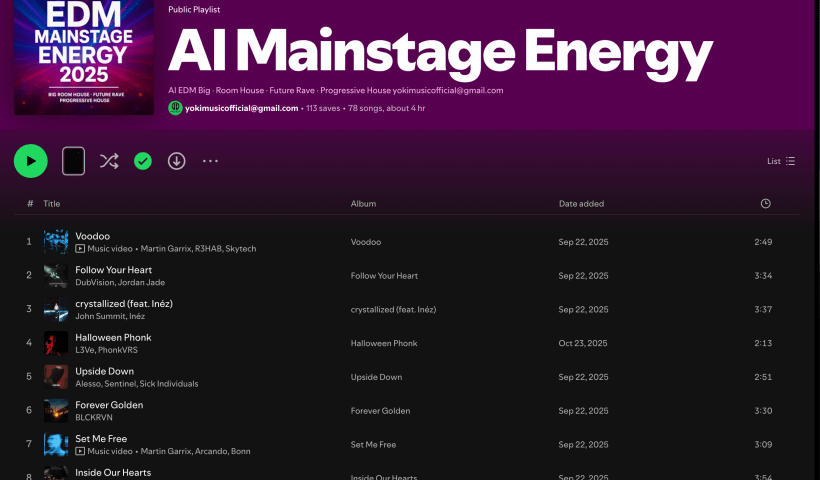Sort by the Title column header

pyautogui.click(x=52, y=204)
